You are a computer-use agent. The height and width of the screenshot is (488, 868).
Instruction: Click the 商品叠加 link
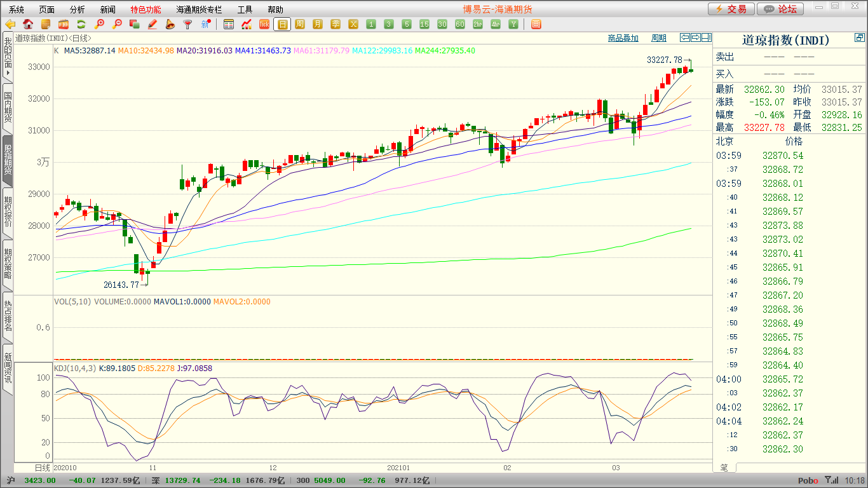(x=623, y=38)
